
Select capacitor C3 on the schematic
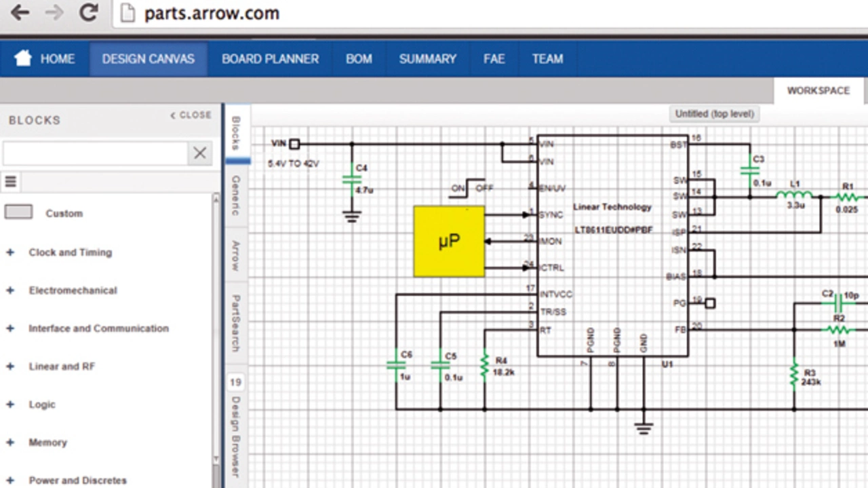(x=750, y=170)
